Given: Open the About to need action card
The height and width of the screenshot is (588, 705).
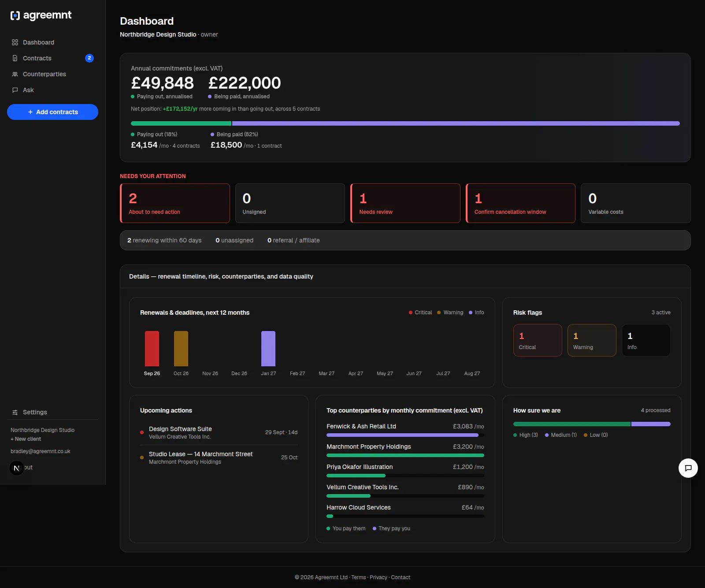Looking at the screenshot, I should point(175,203).
